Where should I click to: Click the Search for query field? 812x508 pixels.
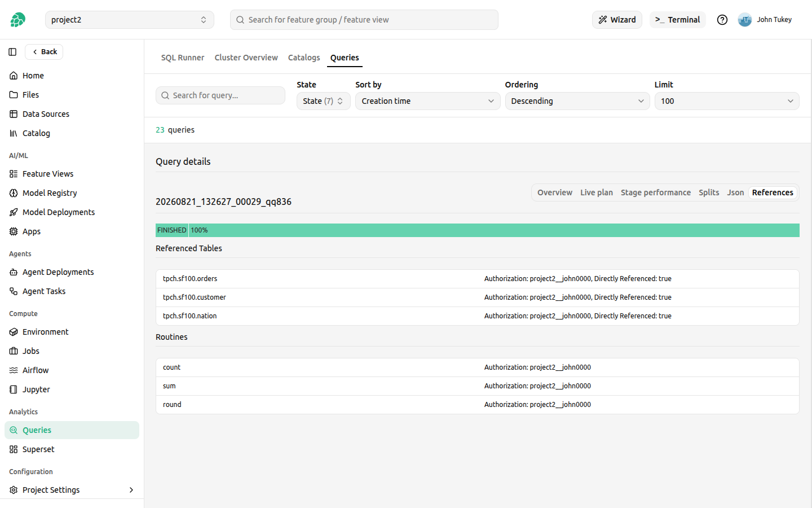(220, 95)
